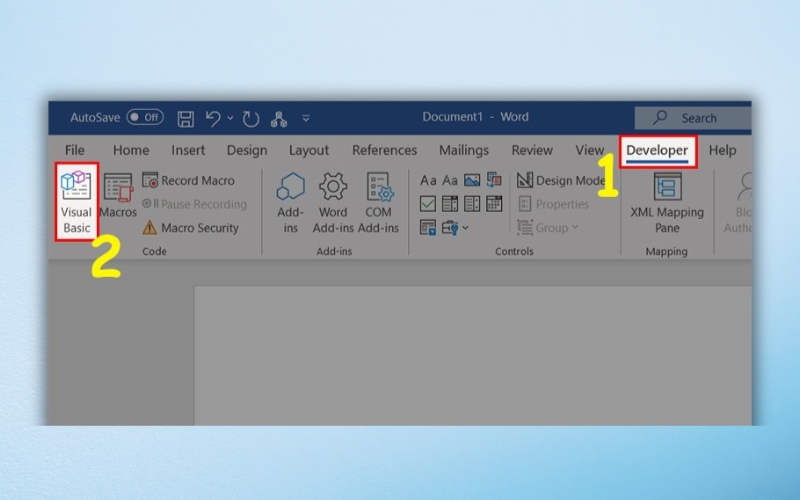Start Record Macro
The height and width of the screenshot is (500, 800).
tap(188, 181)
